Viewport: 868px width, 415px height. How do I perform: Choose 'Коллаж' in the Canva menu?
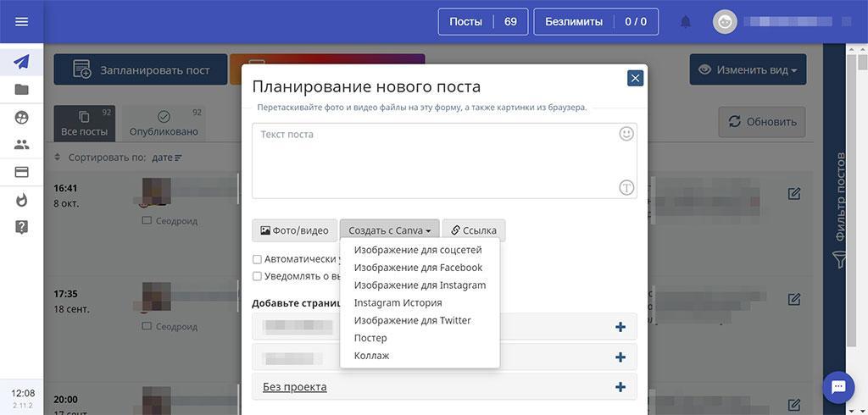[371, 356]
